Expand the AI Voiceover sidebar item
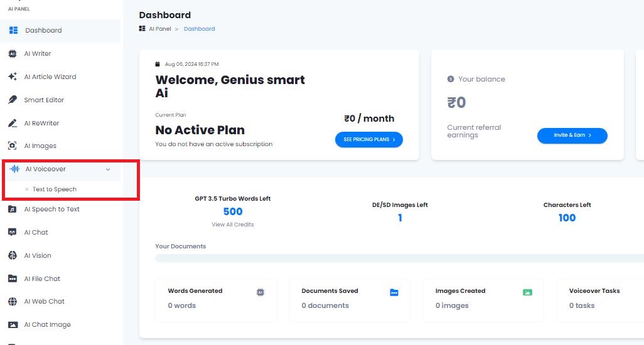The width and height of the screenshot is (644, 345). coord(62,169)
